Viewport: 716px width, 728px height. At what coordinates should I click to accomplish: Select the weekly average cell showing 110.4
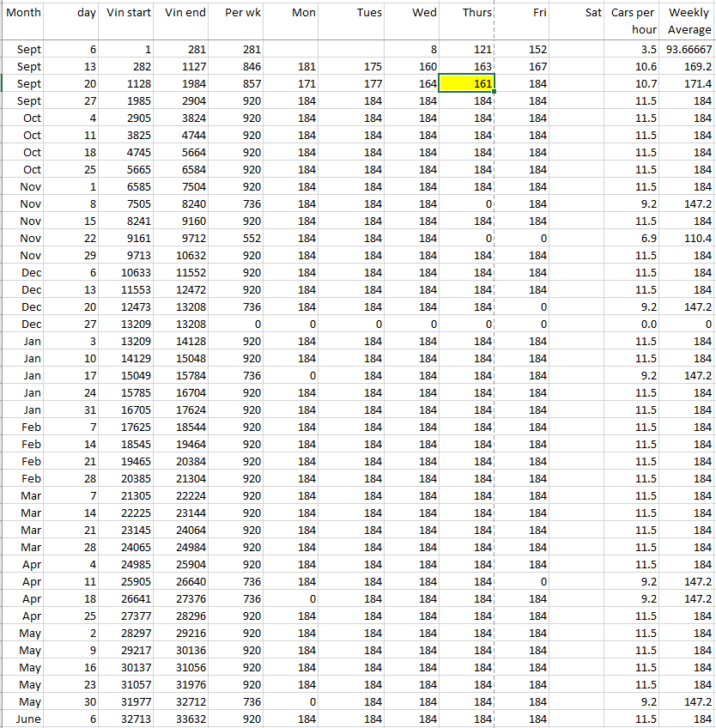[689, 238]
